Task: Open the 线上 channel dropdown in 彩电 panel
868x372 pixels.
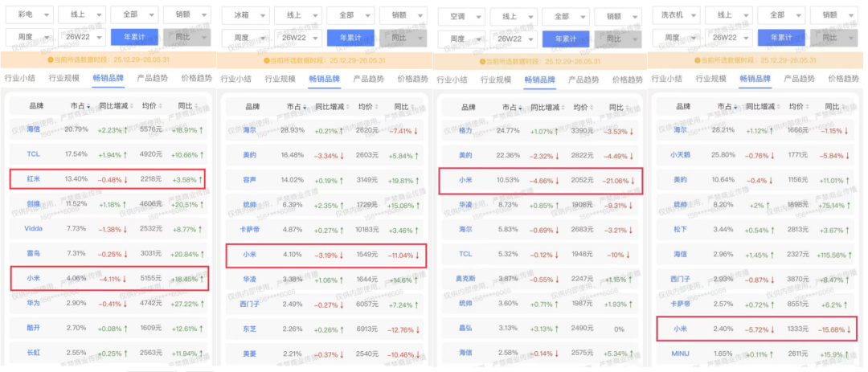Action: pyautogui.click(x=82, y=15)
